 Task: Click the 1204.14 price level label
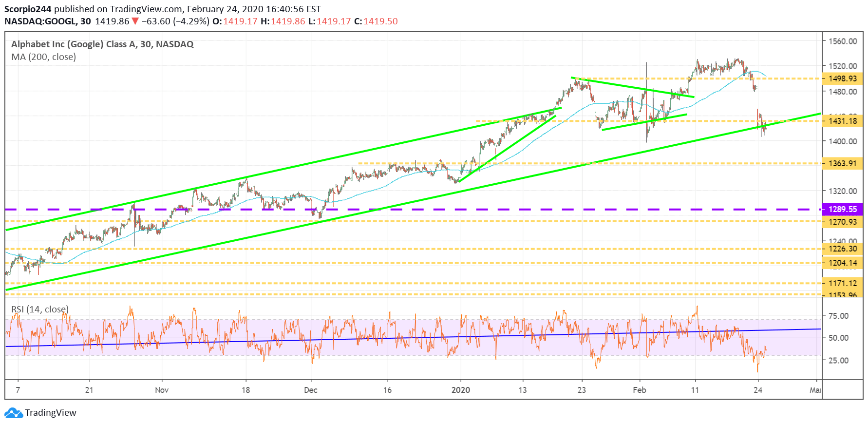(842, 263)
